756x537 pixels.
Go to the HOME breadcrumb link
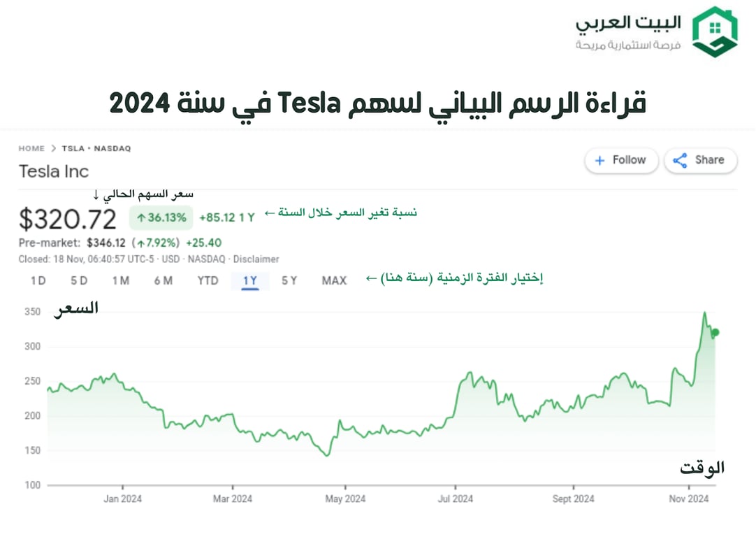31,148
